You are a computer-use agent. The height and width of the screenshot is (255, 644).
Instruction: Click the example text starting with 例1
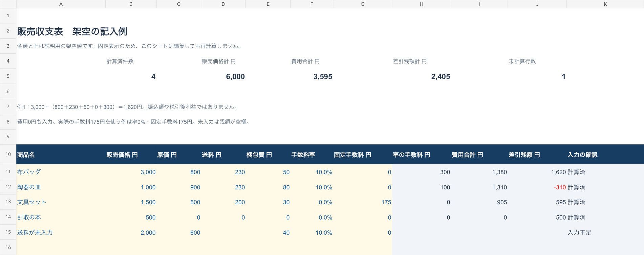(x=128, y=107)
